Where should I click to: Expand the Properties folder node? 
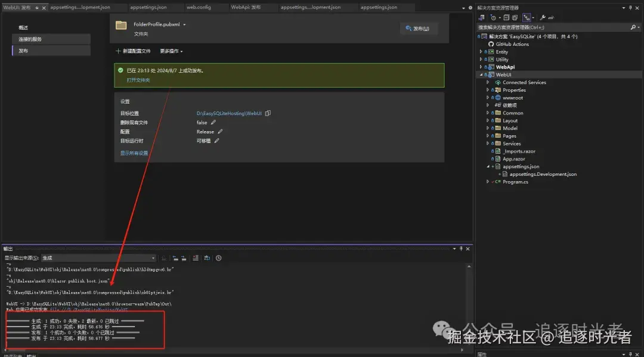(x=488, y=90)
